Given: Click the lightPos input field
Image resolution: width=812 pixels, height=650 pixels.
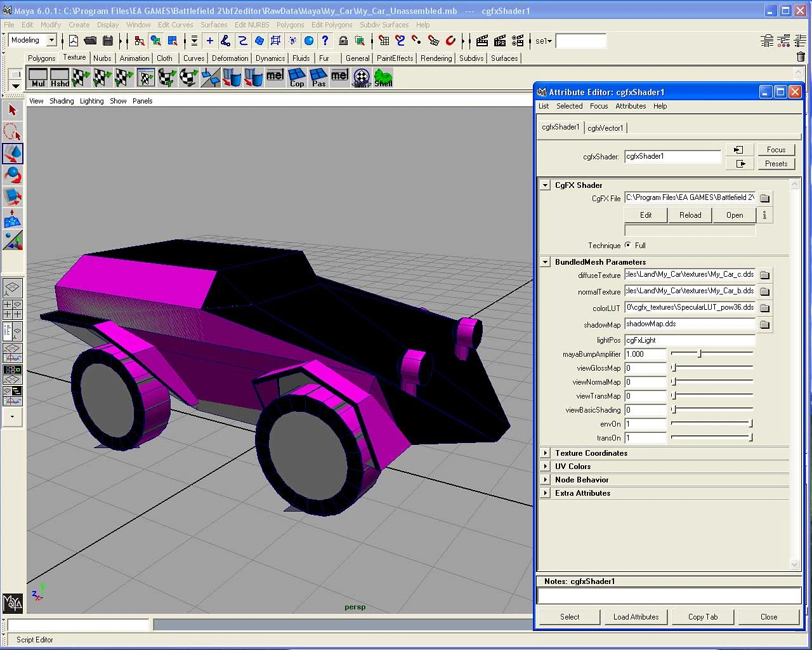Looking at the screenshot, I should pos(690,340).
